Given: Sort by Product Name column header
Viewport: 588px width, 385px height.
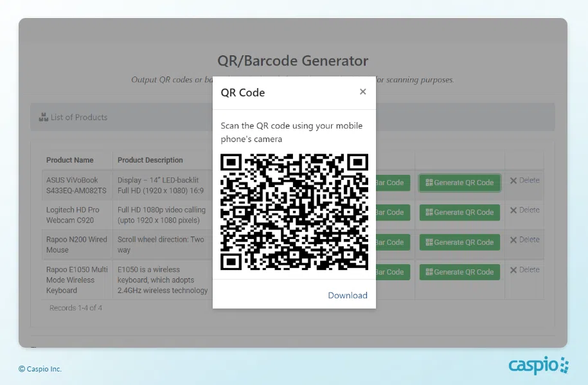Looking at the screenshot, I should 70,160.
